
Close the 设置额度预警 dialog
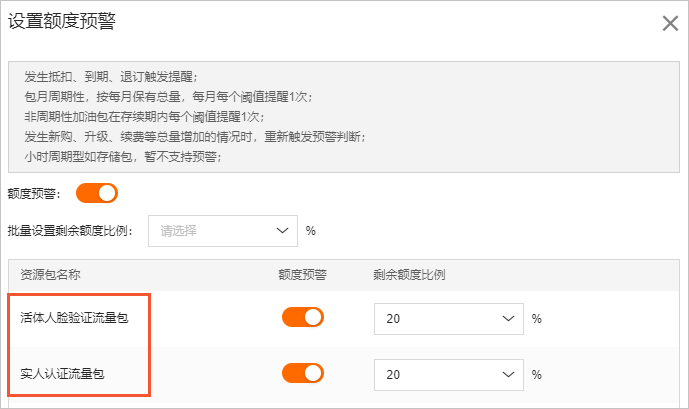(x=670, y=23)
